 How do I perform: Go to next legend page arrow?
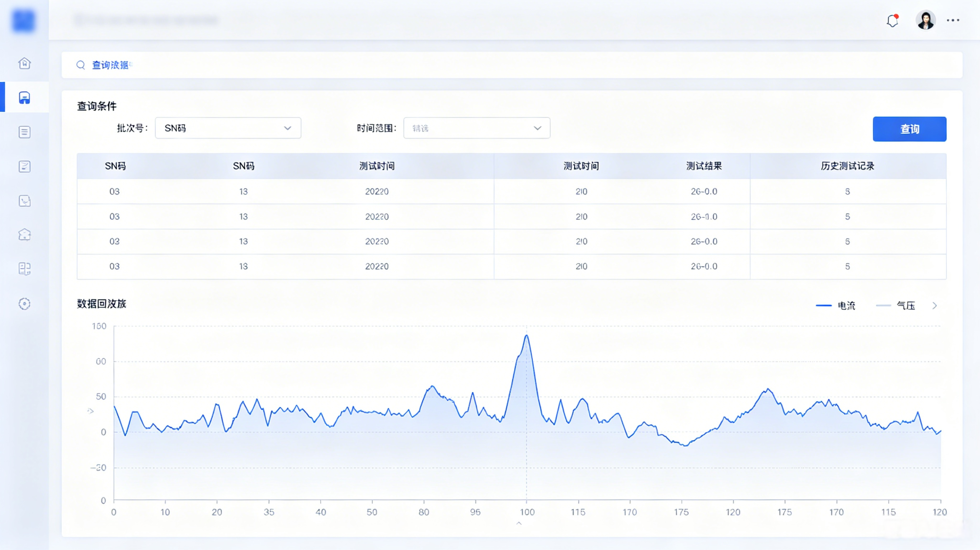[935, 306]
